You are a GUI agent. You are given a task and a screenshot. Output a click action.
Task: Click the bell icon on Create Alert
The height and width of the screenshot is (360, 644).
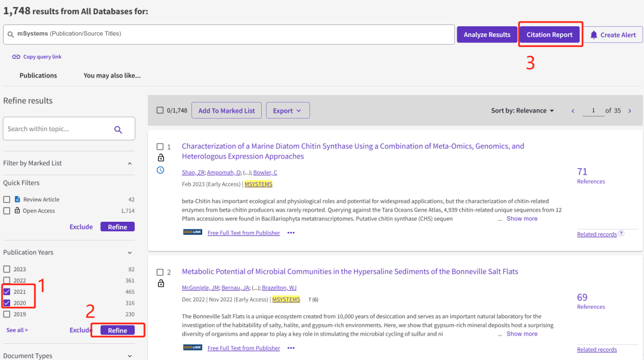pyautogui.click(x=593, y=35)
